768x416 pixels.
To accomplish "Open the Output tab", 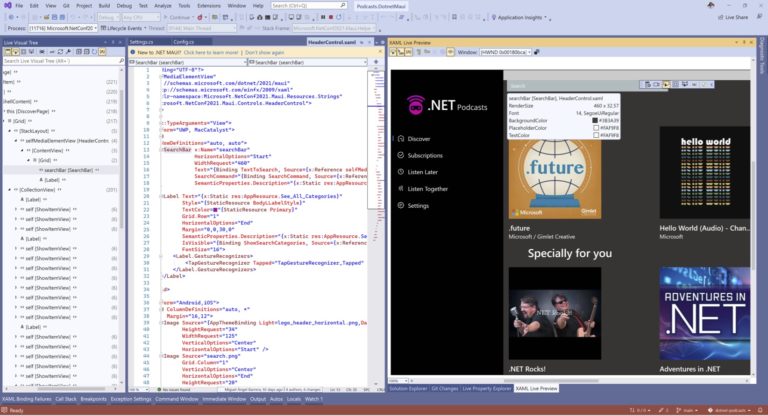I will [x=258, y=399].
